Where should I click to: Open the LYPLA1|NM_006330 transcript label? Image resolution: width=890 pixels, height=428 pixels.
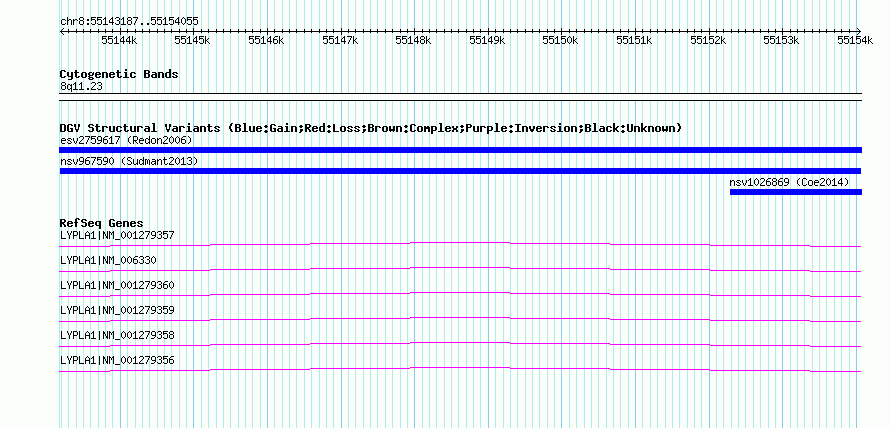(x=108, y=260)
